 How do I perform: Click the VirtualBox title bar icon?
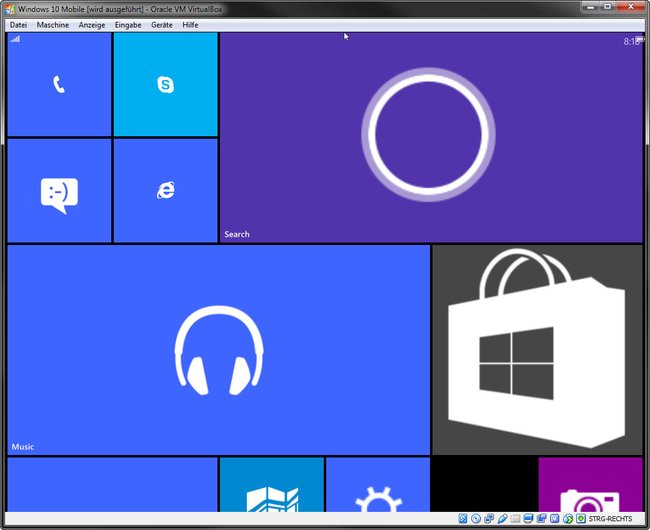[10, 9]
